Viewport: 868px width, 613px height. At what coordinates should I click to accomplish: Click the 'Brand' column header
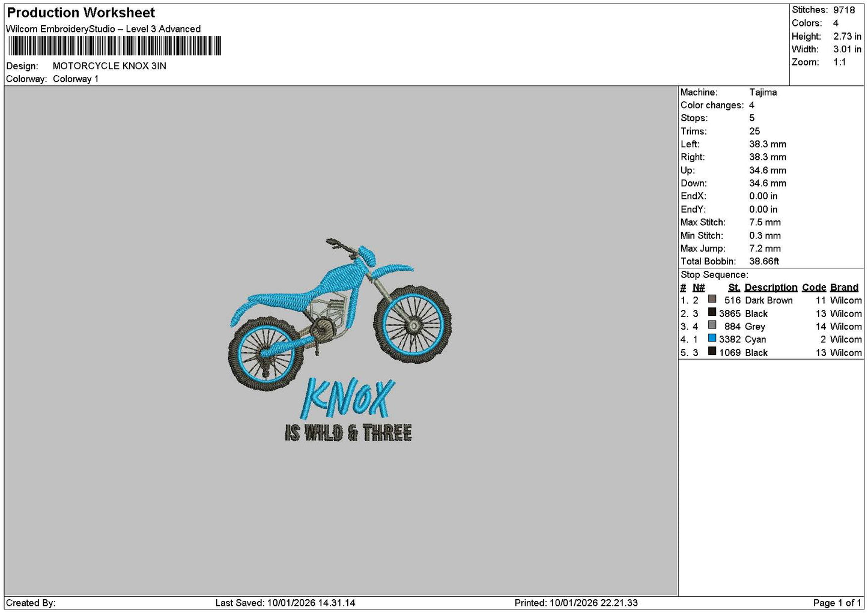pyautogui.click(x=844, y=288)
